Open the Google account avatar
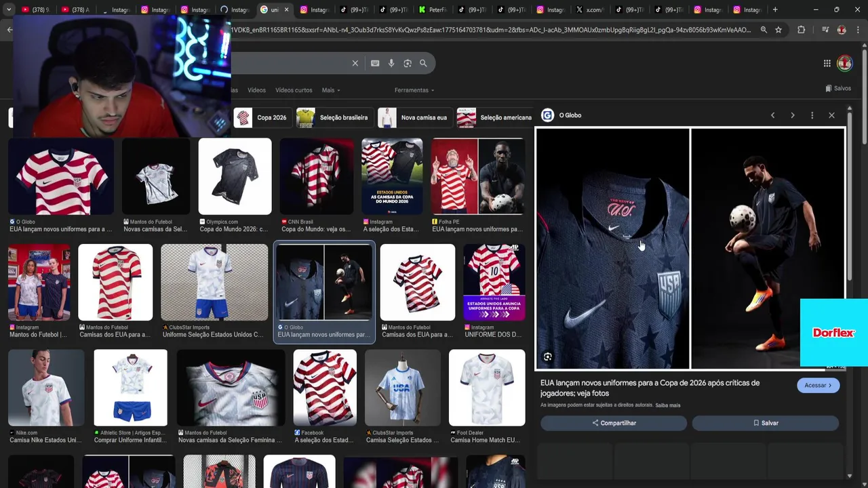The image size is (868, 488). 844,63
